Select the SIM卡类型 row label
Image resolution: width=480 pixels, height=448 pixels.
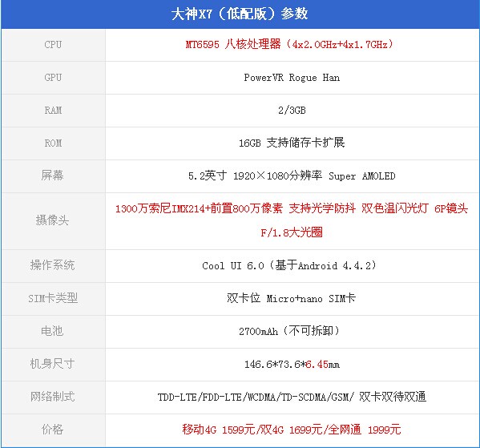(53, 298)
